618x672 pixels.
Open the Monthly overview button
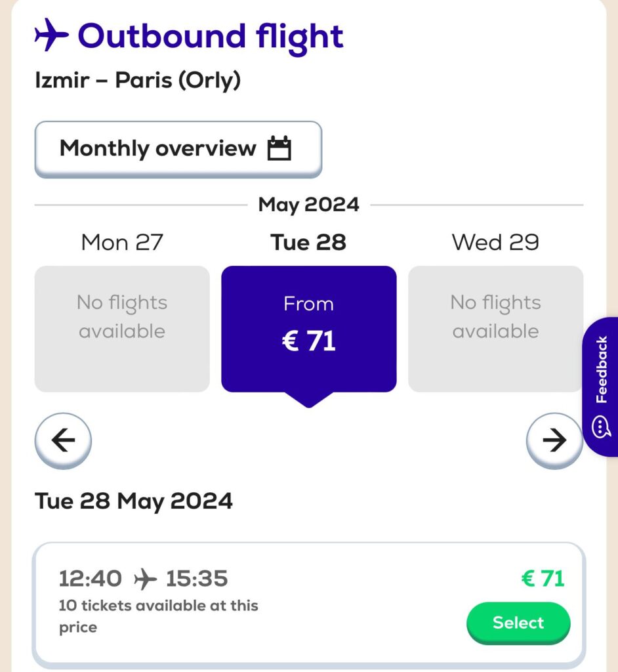tap(178, 149)
